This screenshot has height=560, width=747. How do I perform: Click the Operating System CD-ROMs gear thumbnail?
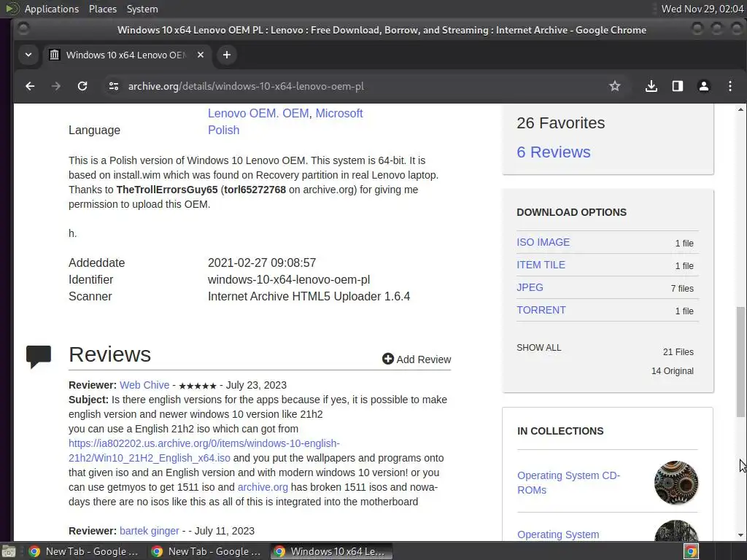coord(676,483)
